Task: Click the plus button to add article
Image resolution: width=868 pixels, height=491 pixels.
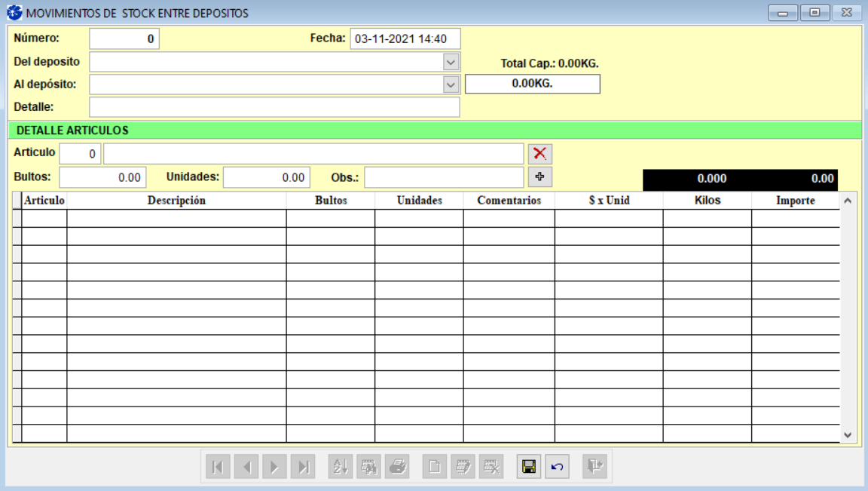Action: pyautogui.click(x=539, y=177)
